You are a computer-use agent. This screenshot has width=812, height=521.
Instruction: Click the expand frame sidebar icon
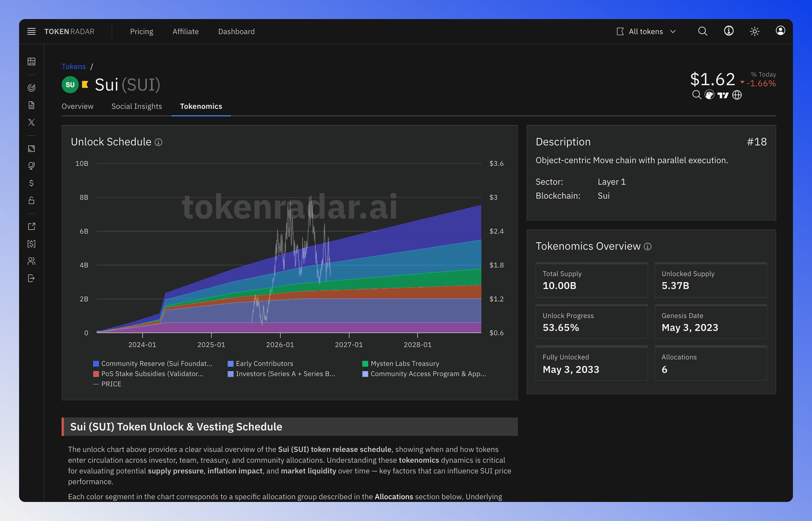(x=31, y=149)
